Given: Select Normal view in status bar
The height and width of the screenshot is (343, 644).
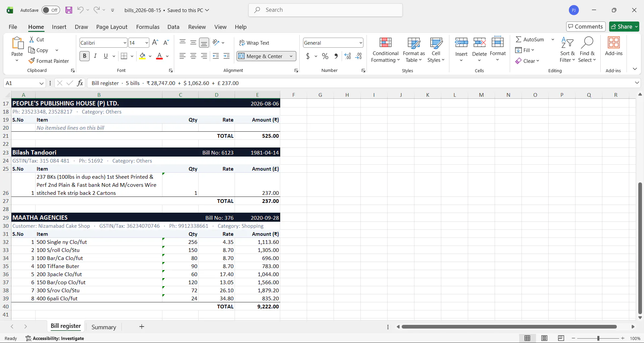Looking at the screenshot, I should [x=528, y=338].
